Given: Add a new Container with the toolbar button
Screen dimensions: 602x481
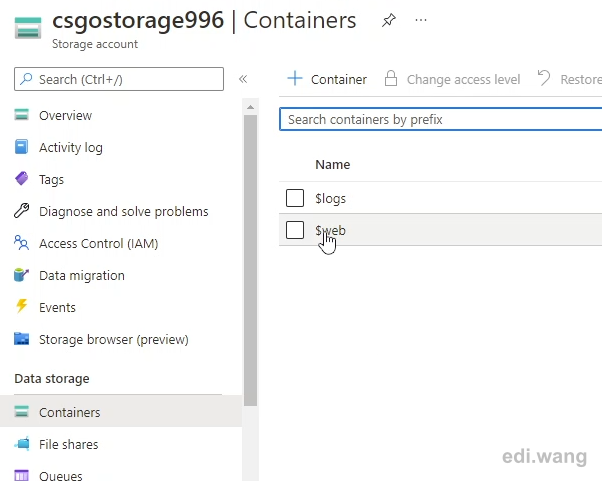Looking at the screenshot, I should [327, 79].
